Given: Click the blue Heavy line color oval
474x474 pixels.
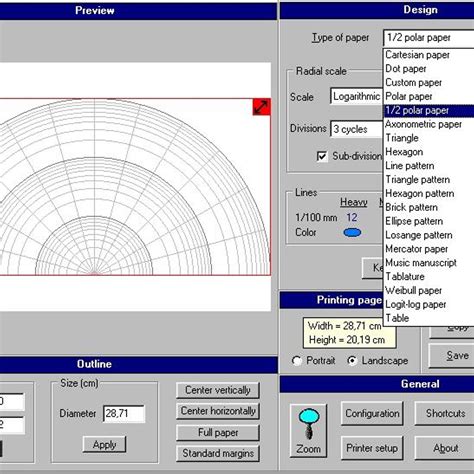Looking at the screenshot, I should [352, 232].
